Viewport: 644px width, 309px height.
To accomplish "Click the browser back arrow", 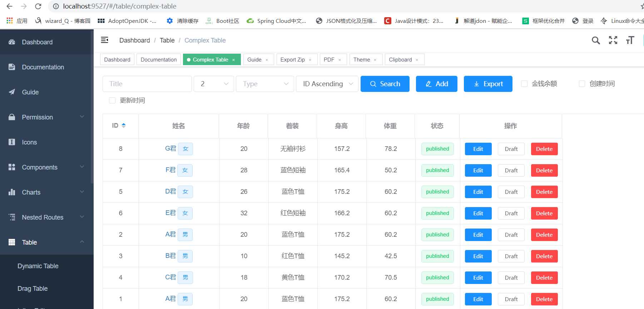I will point(10,6).
